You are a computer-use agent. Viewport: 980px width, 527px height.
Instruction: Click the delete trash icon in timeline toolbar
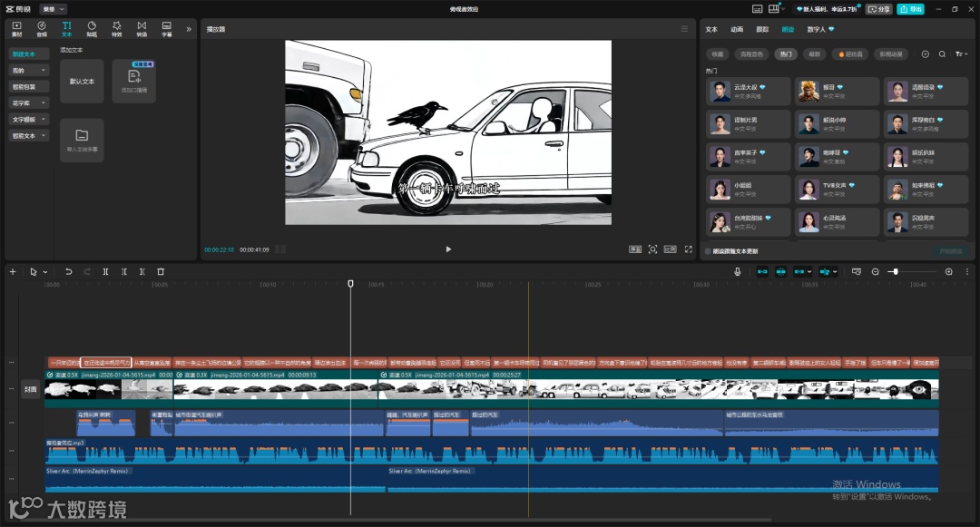click(161, 271)
